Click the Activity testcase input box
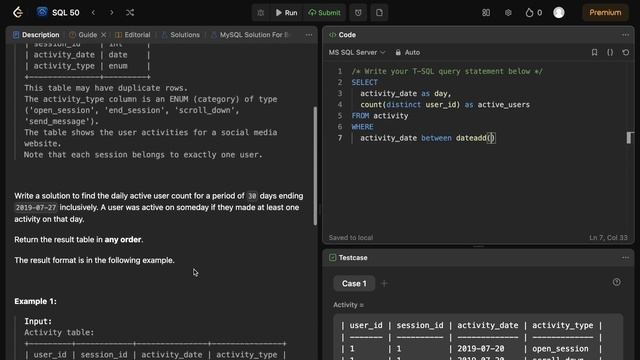 478,337
